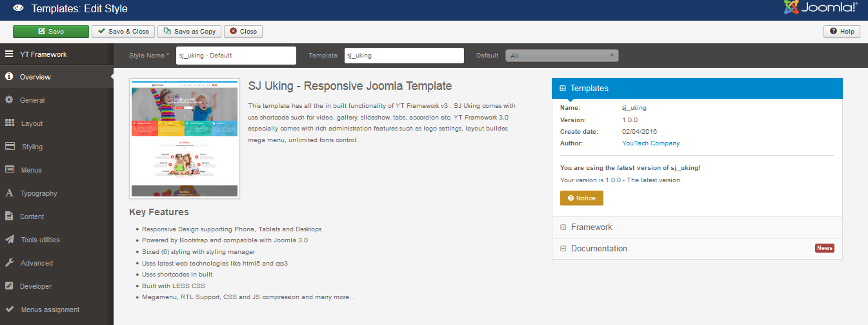Viewport: 868px width, 325px height.
Task: Click heading SJ Uking - Responsive Joomla Template
Action: click(350, 86)
